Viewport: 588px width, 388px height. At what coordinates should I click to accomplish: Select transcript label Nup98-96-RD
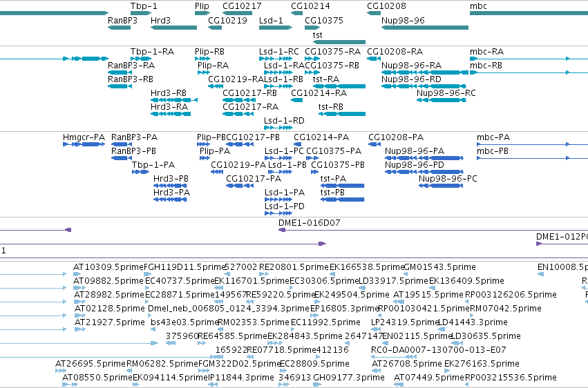(411, 79)
